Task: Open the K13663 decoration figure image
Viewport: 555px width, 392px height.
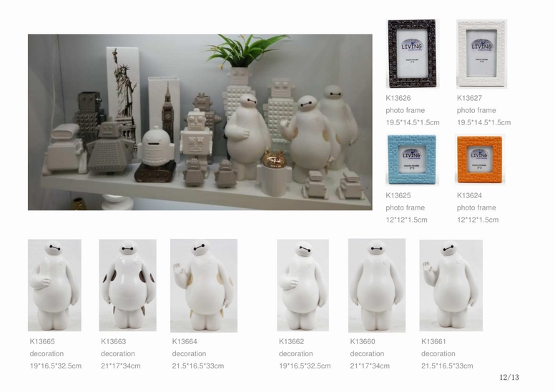Action: tap(127, 285)
